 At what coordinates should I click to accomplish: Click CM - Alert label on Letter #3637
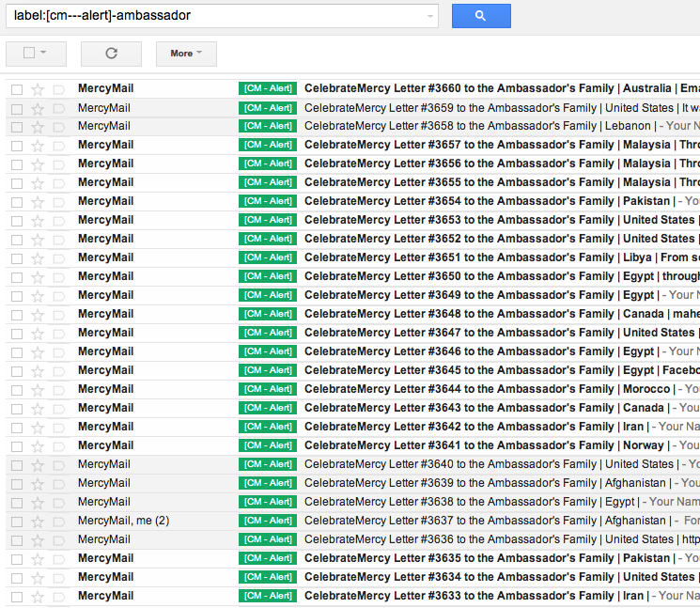point(268,521)
